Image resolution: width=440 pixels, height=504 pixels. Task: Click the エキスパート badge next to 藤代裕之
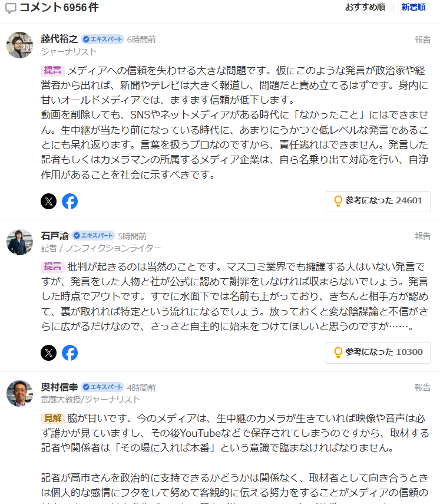[102, 39]
